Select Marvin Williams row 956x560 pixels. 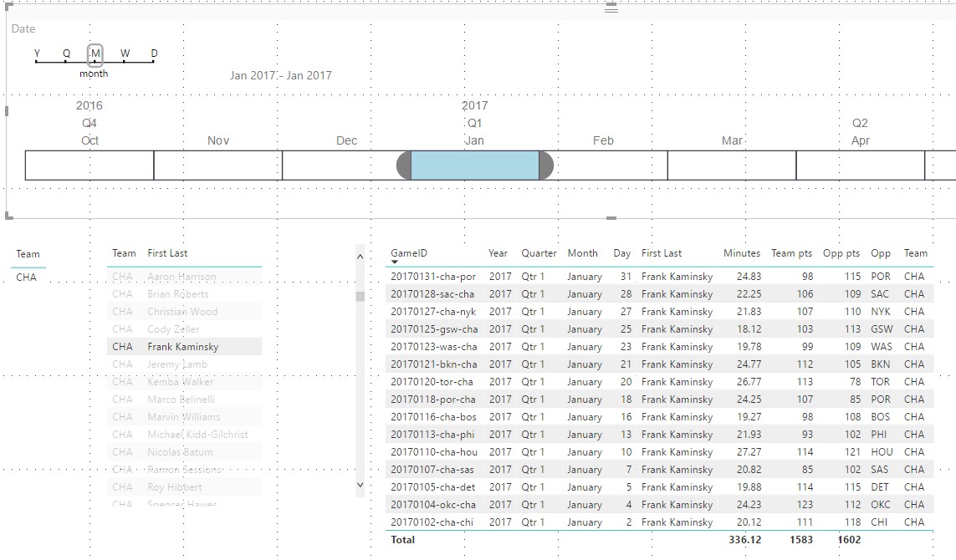click(185, 417)
